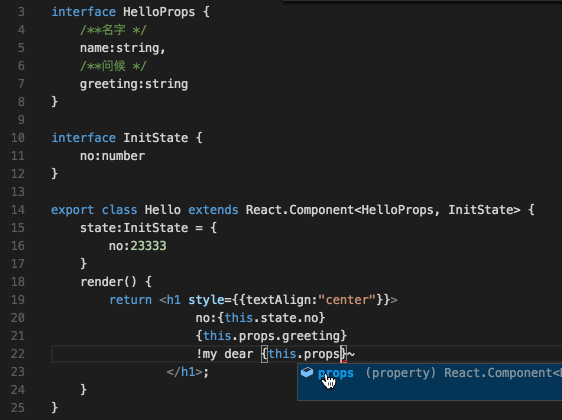Click the "center" string literal
Image resolution: width=562 pixels, height=420 pixels.
pos(347,300)
